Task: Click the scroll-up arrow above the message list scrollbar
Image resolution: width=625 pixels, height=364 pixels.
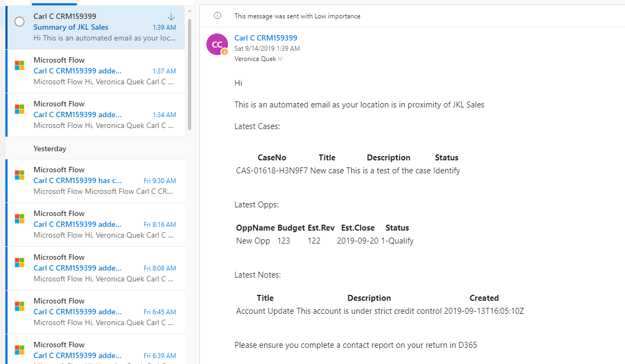Action: coord(190,11)
